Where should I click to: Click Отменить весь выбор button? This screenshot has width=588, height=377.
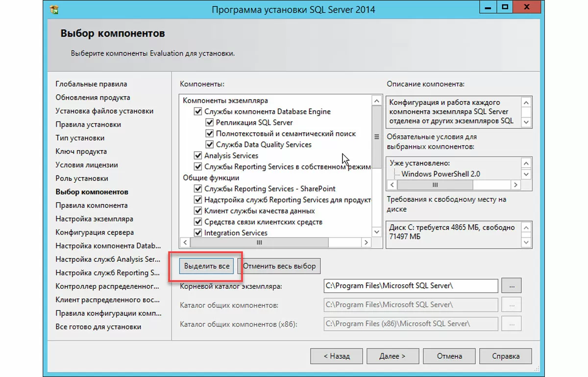tap(279, 267)
